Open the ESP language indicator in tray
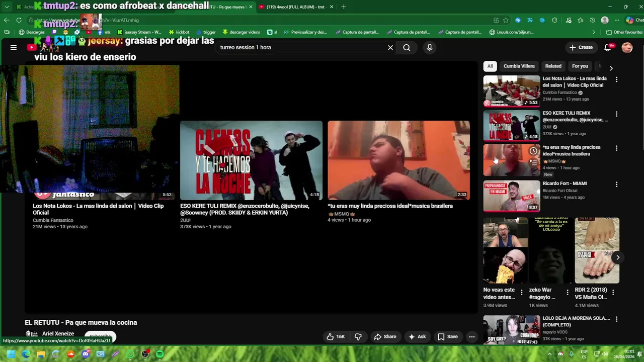Image resolution: width=644 pixels, height=362 pixels. click(584, 354)
